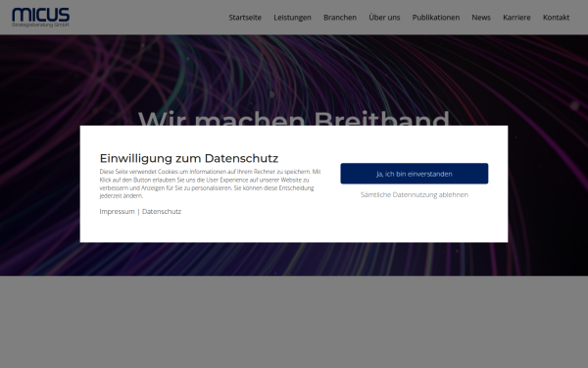
Task: Open the Karriere navigation link
Action: click(516, 18)
